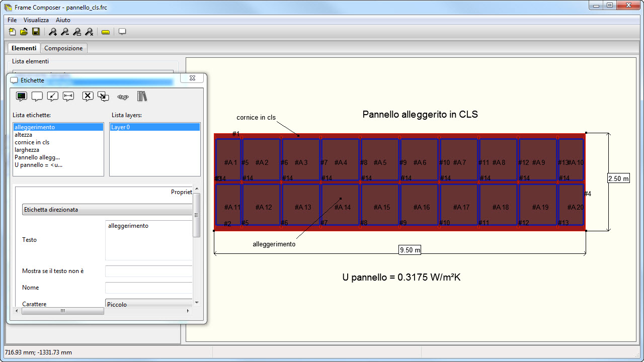This screenshot has width=644, height=362.
Task: Select Layer 0 in layers list
Action: coord(121,127)
